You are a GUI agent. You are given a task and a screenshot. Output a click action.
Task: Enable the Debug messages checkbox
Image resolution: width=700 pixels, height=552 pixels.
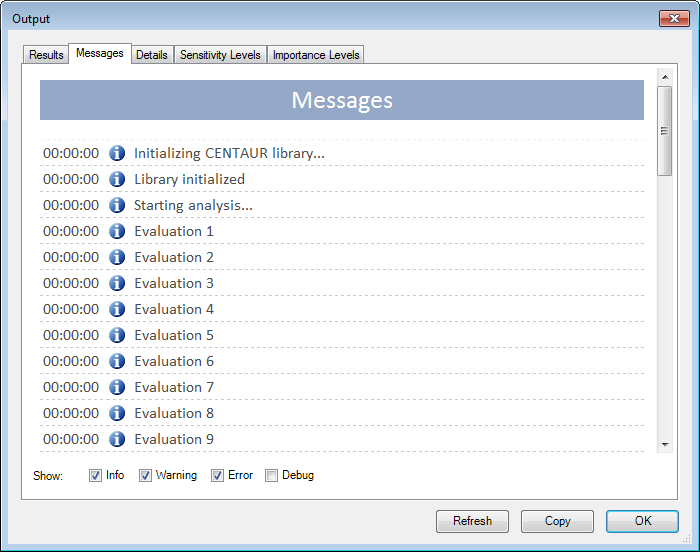[271, 476]
